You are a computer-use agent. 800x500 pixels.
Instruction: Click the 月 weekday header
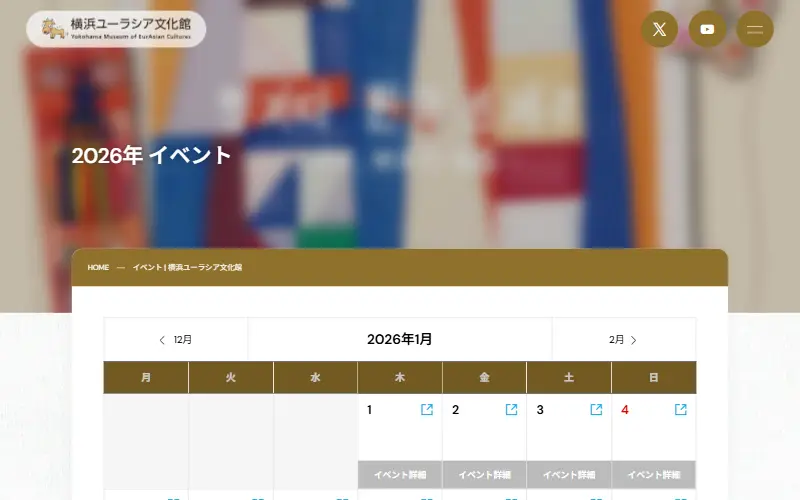tap(146, 378)
